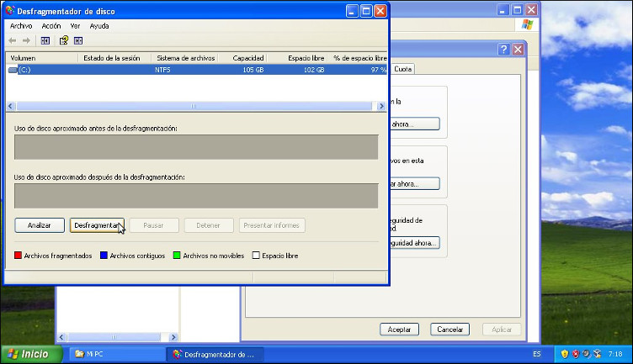This screenshot has width=633, height=364.
Task: Click help question mark in properties dialog
Action: click(503, 50)
